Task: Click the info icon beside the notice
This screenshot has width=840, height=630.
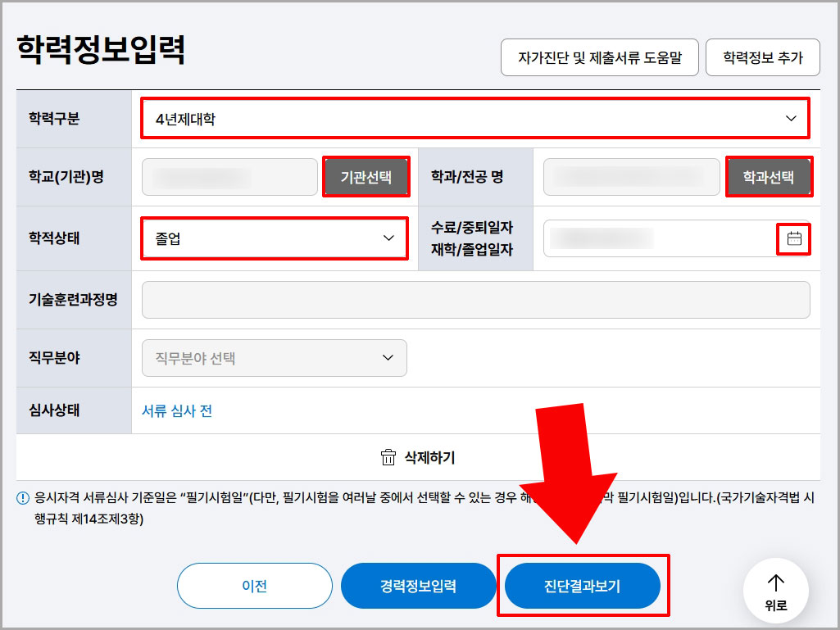Action: click(23, 497)
